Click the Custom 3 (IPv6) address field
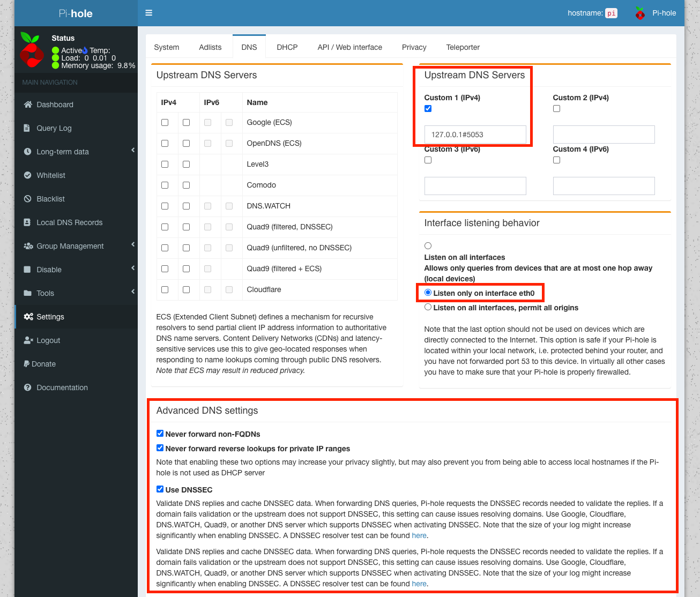The height and width of the screenshot is (597, 700). (475, 186)
